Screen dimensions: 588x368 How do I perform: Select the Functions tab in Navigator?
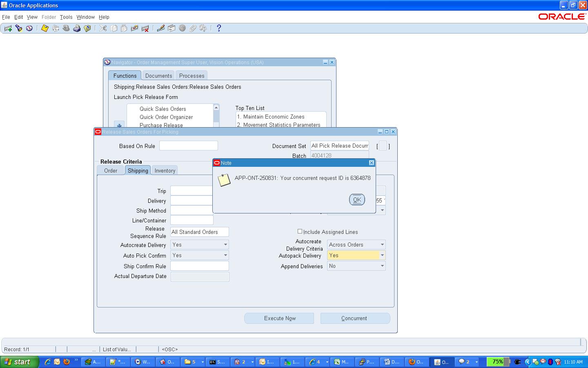click(x=125, y=76)
